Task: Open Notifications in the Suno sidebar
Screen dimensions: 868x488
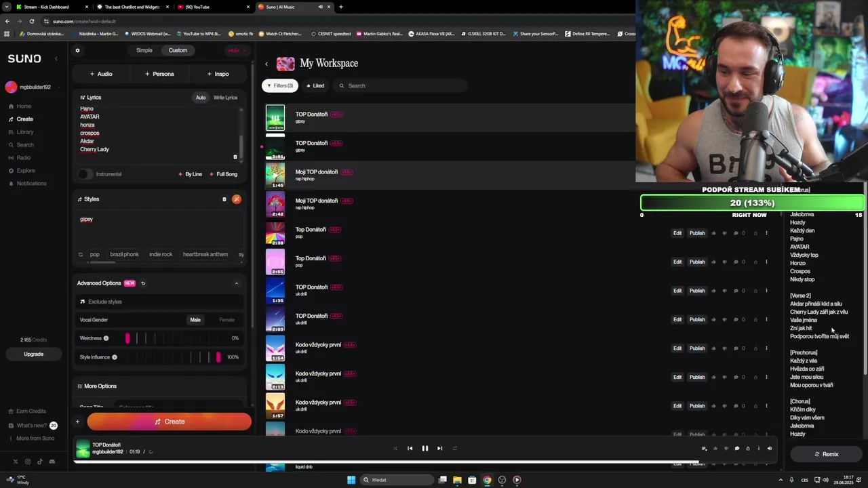Action: click(x=31, y=184)
